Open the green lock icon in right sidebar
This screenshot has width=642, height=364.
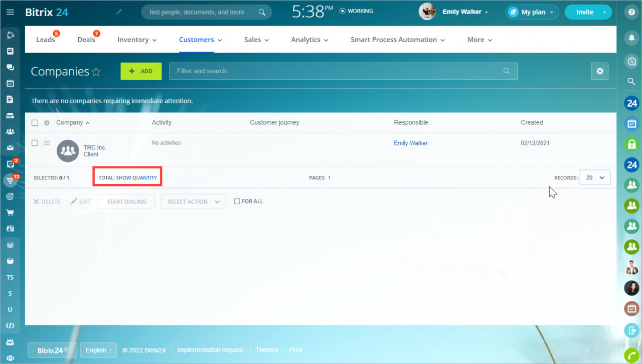(x=631, y=144)
